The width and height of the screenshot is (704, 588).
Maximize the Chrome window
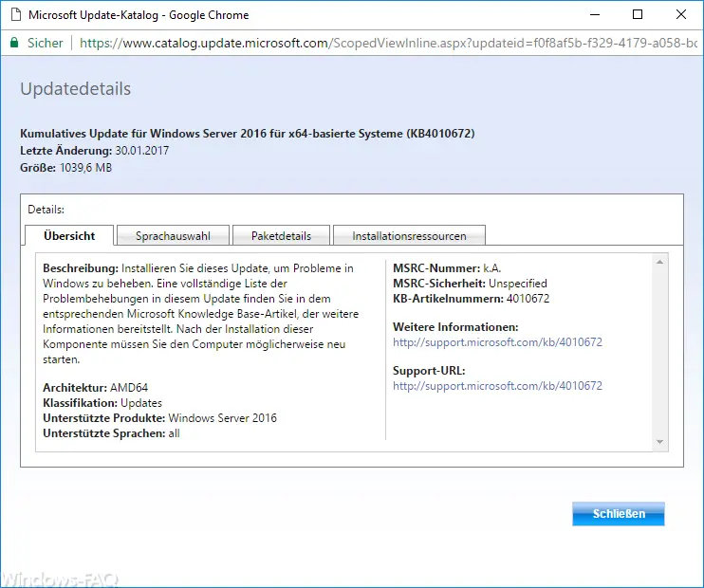pos(637,15)
